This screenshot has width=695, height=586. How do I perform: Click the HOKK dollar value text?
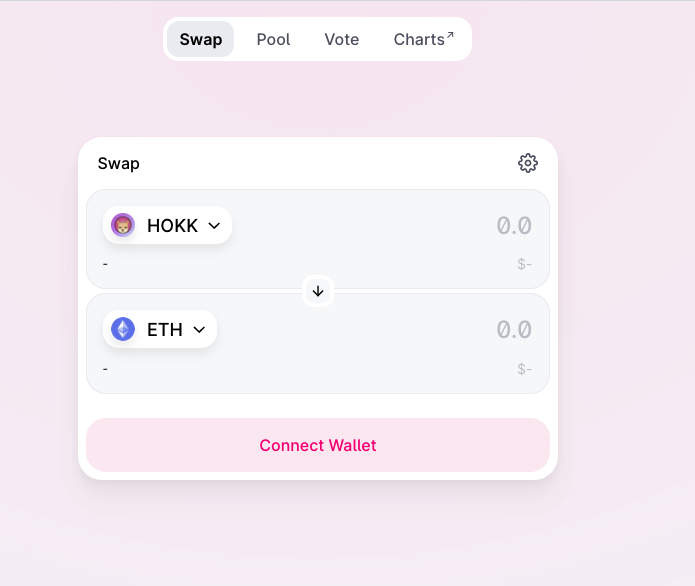(524, 264)
